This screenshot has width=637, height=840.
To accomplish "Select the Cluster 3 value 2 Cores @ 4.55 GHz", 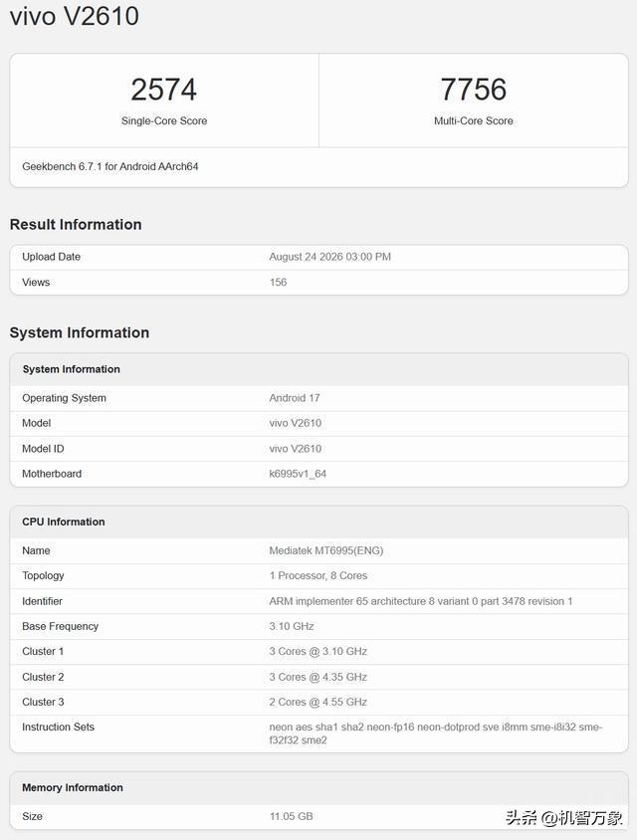I will click(318, 702).
